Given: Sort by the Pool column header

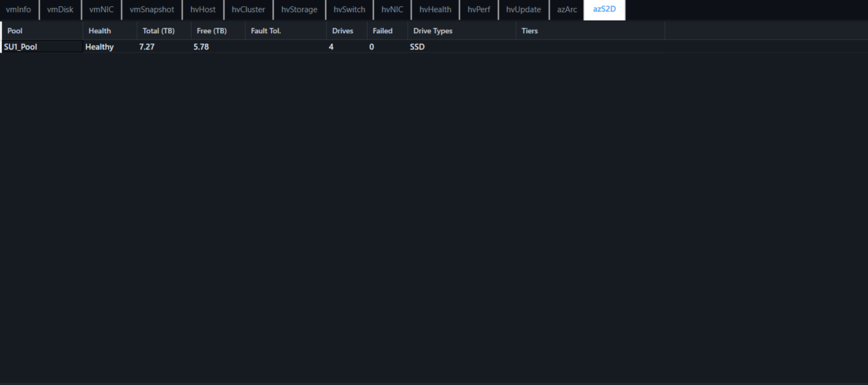Looking at the screenshot, I should [42, 31].
